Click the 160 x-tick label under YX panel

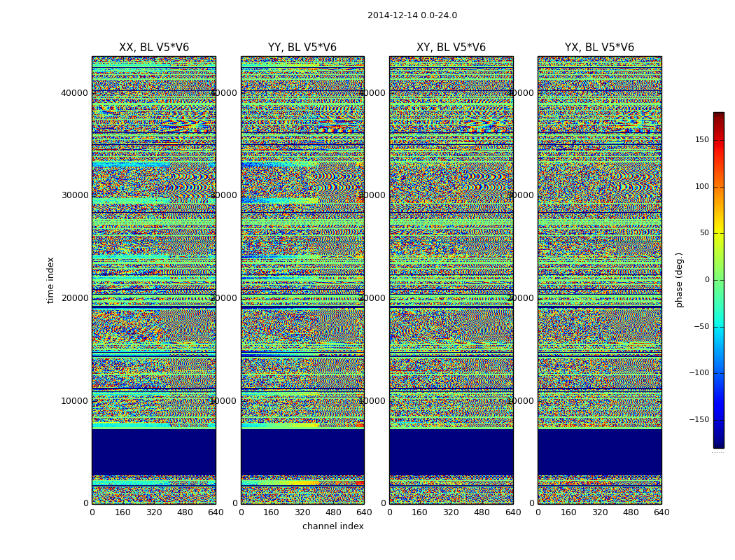pyautogui.click(x=568, y=512)
